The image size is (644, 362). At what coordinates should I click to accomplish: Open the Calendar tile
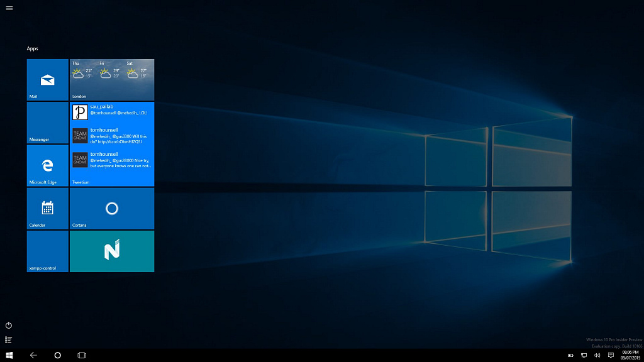tap(48, 209)
